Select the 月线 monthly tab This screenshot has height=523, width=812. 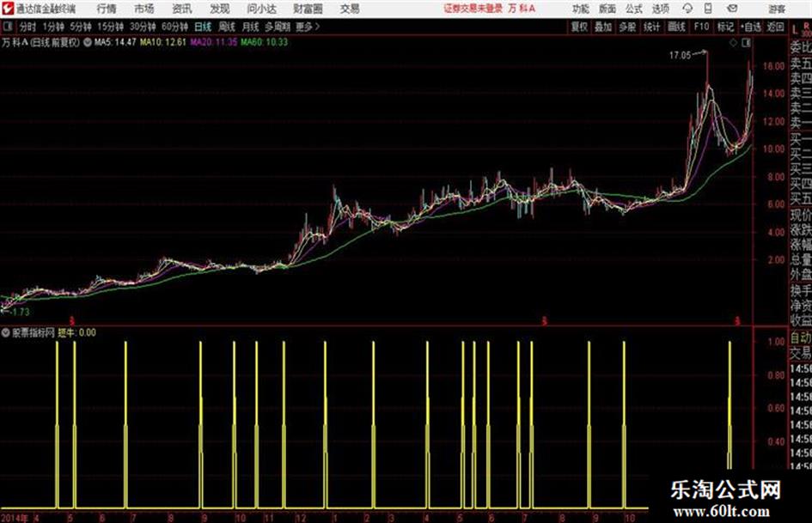point(251,27)
